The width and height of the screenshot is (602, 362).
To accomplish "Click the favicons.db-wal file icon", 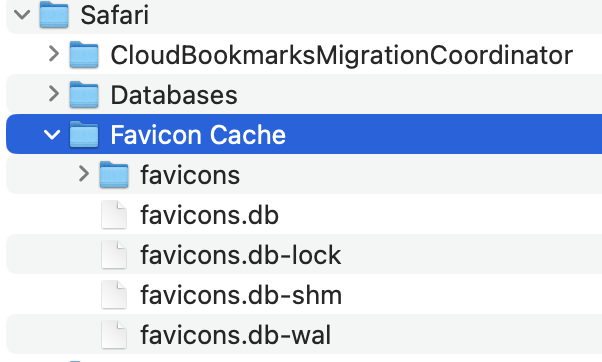I will [x=114, y=334].
